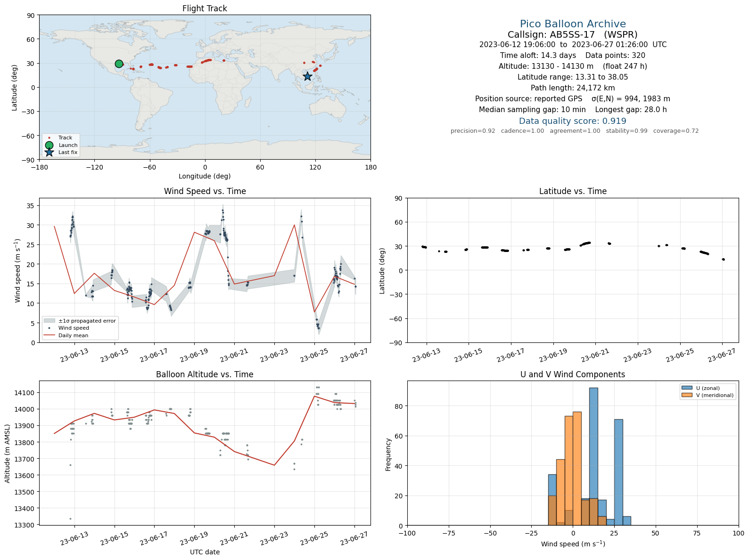Click the 'Longitude (deg)' axis label
This screenshot has height=560, width=749.
pyautogui.click(x=205, y=176)
